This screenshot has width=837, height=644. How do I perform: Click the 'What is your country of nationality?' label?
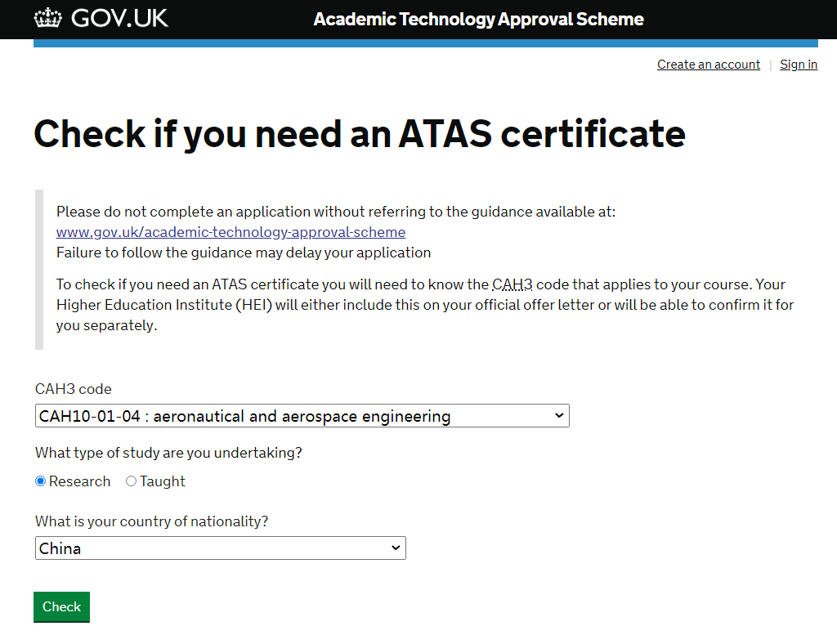[151, 521]
